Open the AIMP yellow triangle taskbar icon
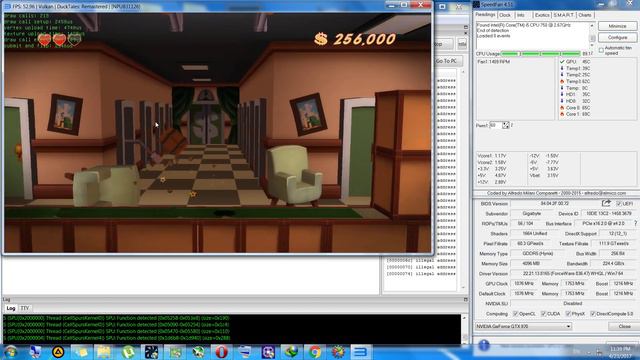640x360 pixels. point(58,352)
